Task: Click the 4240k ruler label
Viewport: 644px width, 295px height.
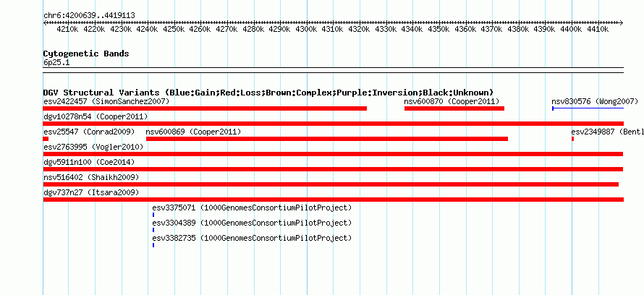Action: click(x=148, y=30)
